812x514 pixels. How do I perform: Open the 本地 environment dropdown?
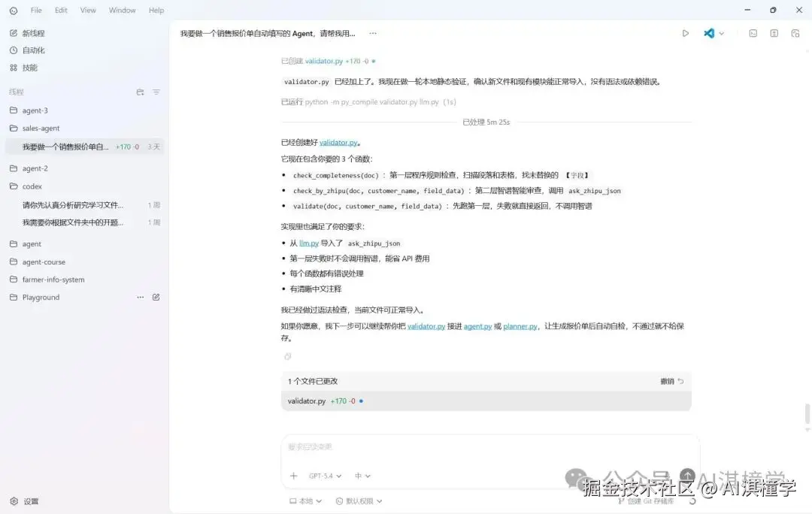(x=304, y=500)
